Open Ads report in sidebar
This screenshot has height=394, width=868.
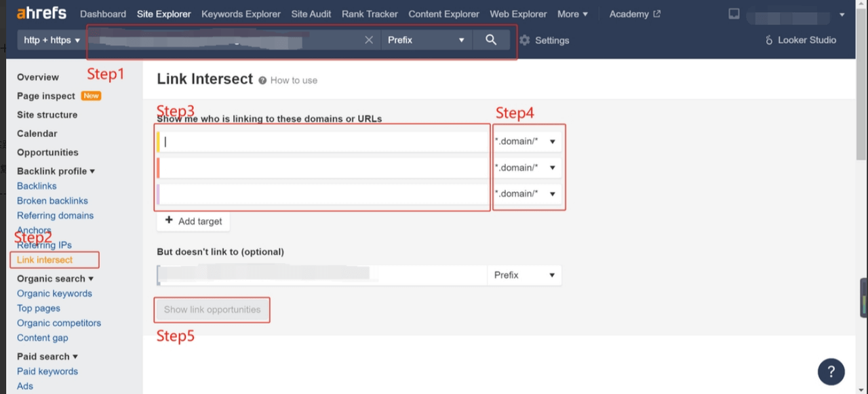25,387
